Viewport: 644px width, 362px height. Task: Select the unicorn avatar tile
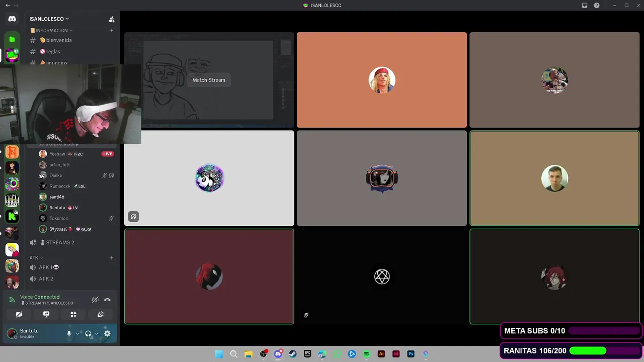209,178
